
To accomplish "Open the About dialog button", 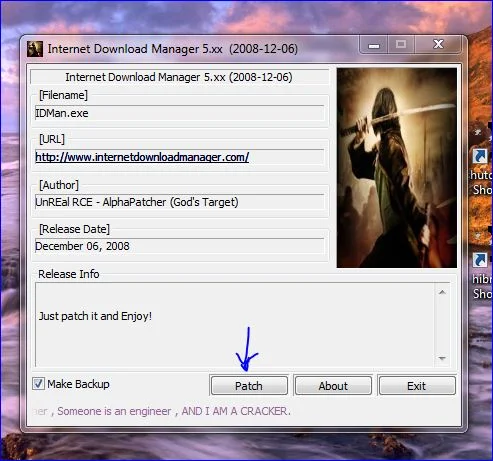I will coord(333,386).
